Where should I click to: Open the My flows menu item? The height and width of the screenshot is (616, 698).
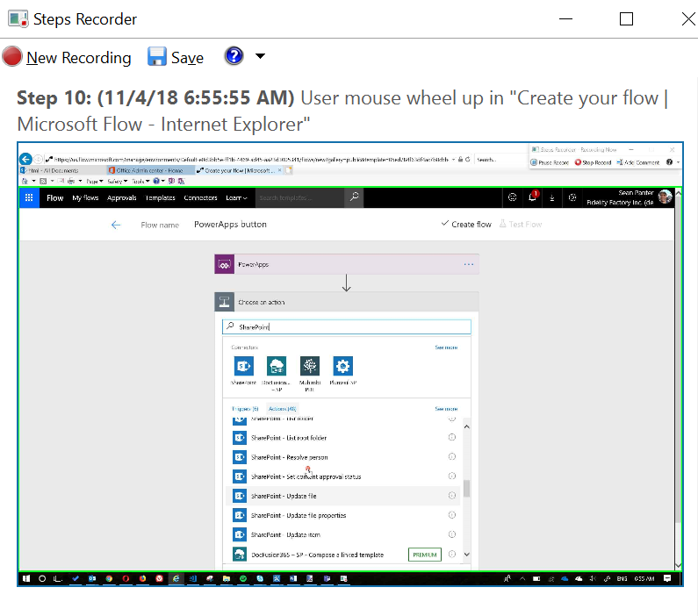coord(85,198)
